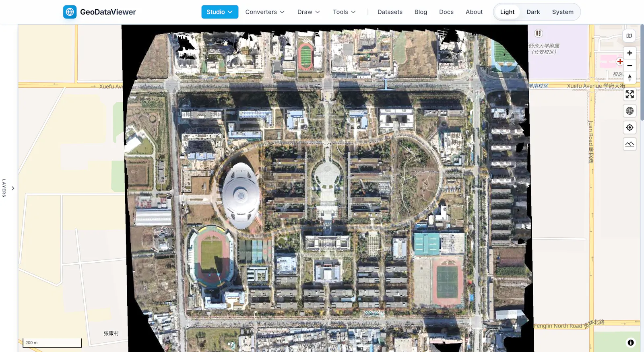The width and height of the screenshot is (644, 352).
Task: Select the Light theme option
Action: tap(507, 12)
